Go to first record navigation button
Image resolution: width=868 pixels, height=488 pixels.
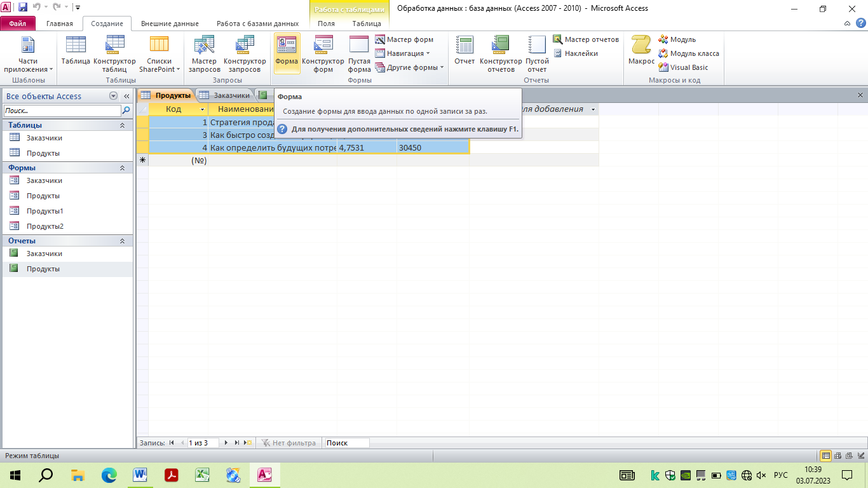point(172,443)
